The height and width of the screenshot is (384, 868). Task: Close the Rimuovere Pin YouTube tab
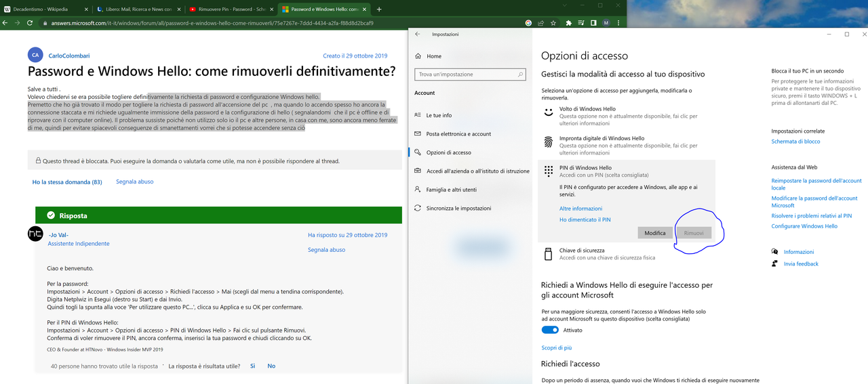(271, 9)
